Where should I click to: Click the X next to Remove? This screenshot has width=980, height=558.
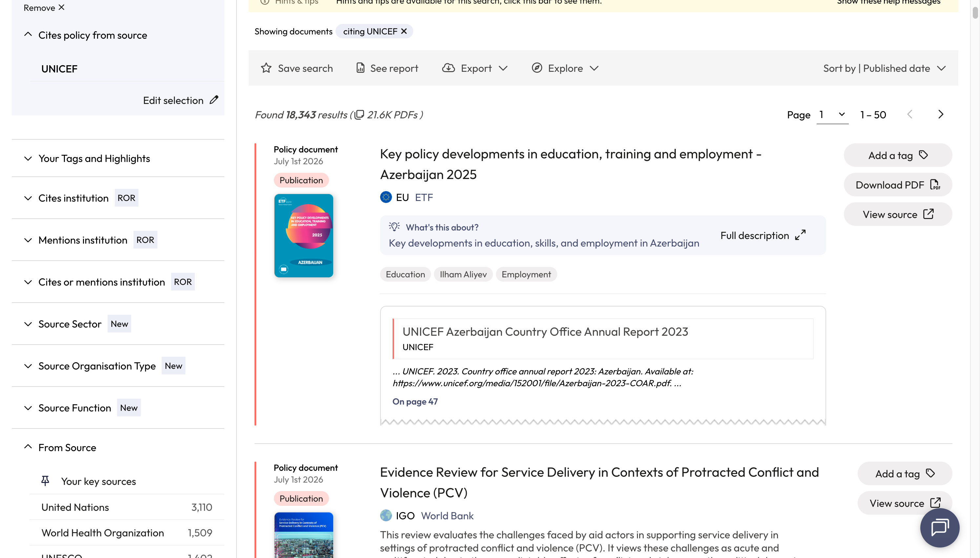click(61, 7)
